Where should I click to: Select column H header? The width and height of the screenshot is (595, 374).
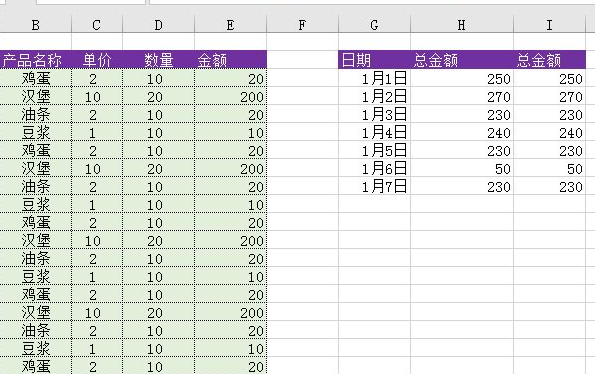462,25
